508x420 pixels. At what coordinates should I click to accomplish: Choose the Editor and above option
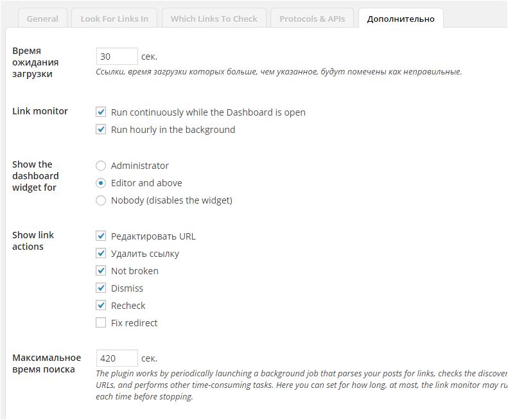[101, 183]
